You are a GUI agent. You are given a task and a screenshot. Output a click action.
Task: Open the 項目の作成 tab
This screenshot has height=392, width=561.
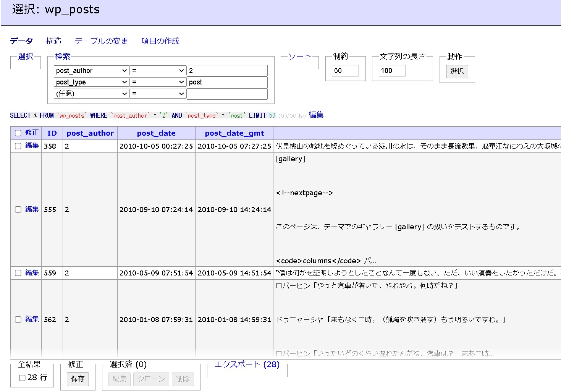(x=160, y=41)
